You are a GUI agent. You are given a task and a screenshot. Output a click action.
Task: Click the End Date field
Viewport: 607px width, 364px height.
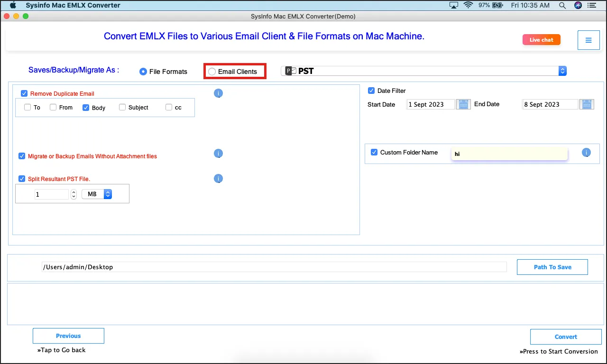(x=550, y=104)
